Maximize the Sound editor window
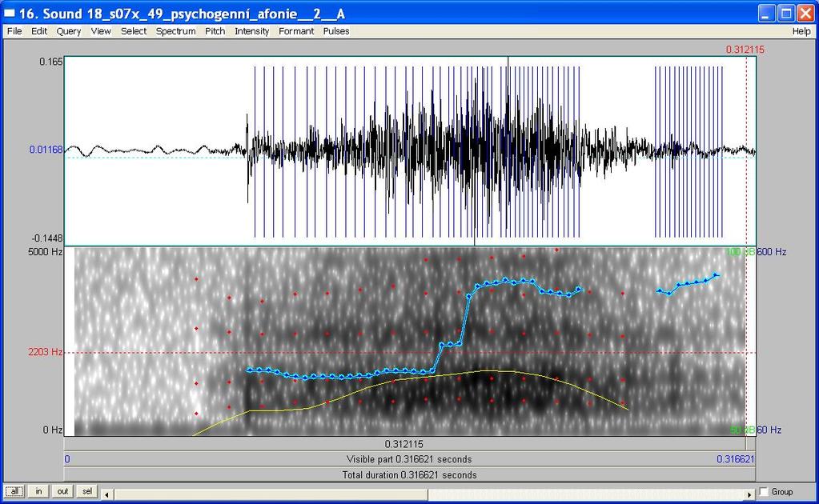The width and height of the screenshot is (819, 504). 786,13
